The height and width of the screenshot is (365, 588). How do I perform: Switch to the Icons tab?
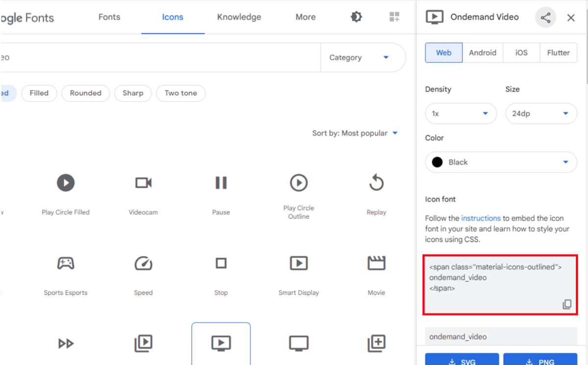click(172, 17)
